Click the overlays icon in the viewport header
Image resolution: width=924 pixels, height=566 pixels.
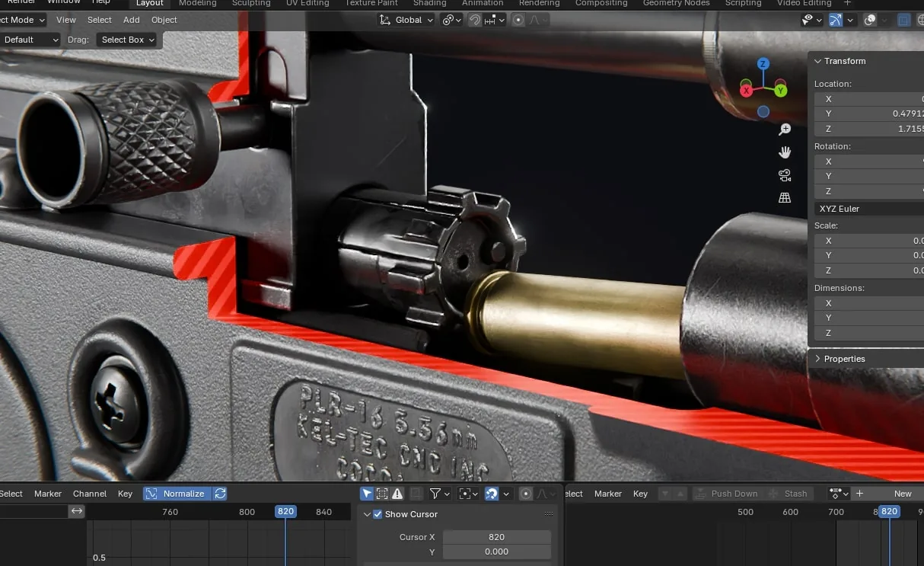[x=870, y=20]
